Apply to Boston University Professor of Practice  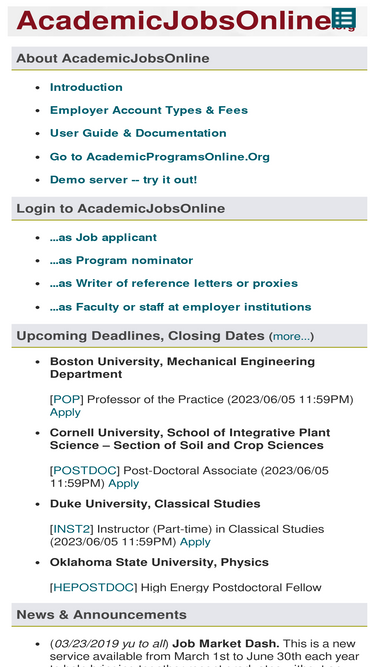point(65,412)
